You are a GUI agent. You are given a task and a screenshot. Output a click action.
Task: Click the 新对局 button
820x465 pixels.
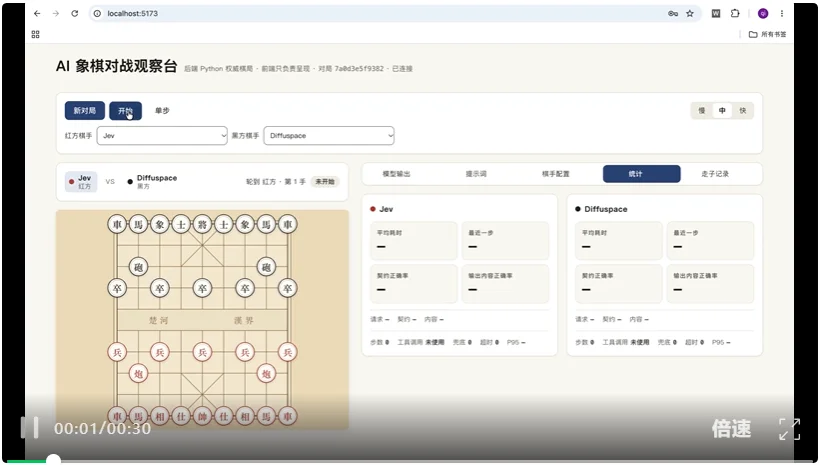pyautogui.click(x=85, y=111)
